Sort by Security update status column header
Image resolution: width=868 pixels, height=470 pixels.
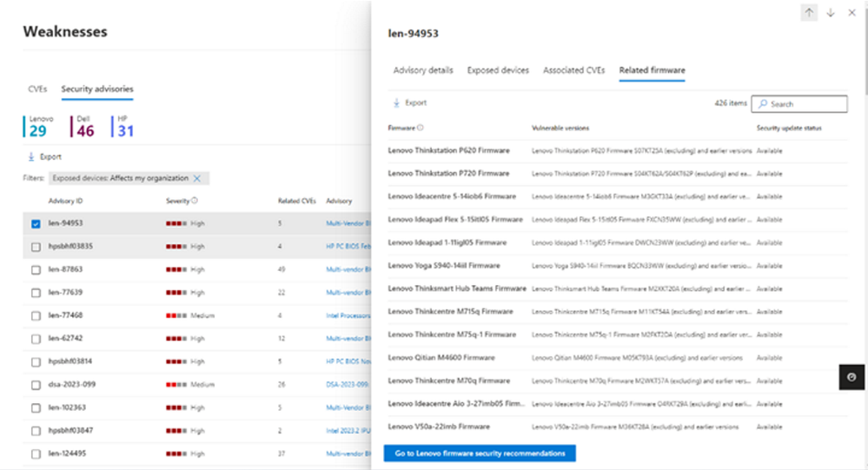click(x=789, y=128)
